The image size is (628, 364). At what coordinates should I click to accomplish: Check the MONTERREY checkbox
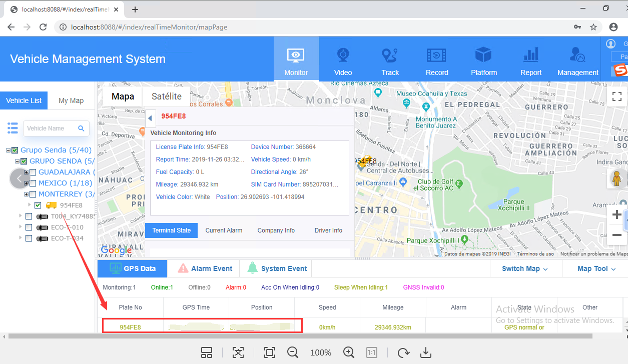[x=33, y=194]
